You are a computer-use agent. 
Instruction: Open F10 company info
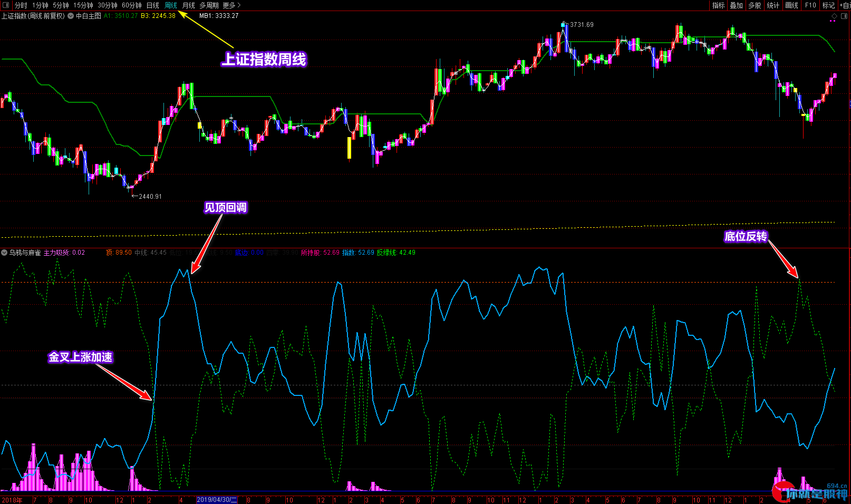(810, 5)
